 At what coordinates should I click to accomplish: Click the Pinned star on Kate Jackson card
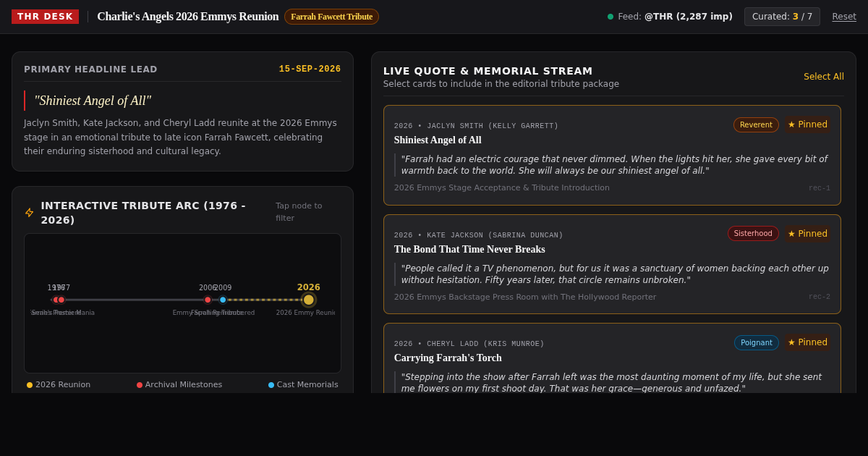pyautogui.click(x=807, y=234)
